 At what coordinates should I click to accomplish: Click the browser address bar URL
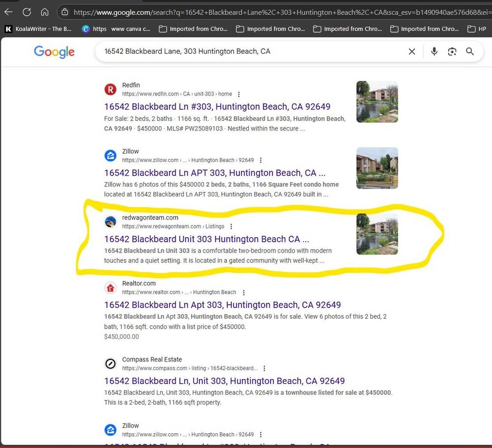[x=282, y=12]
